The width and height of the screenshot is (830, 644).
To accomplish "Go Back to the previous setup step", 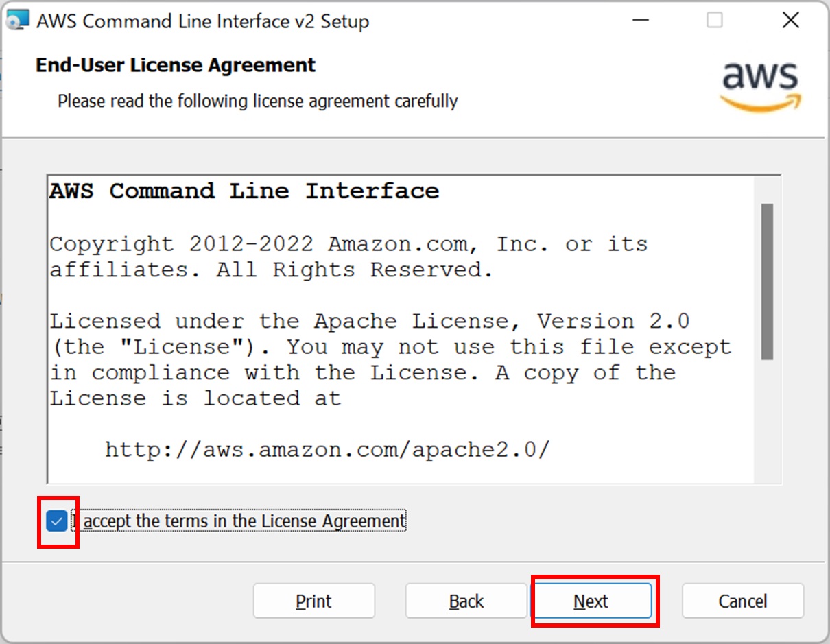I will point(466,601).
